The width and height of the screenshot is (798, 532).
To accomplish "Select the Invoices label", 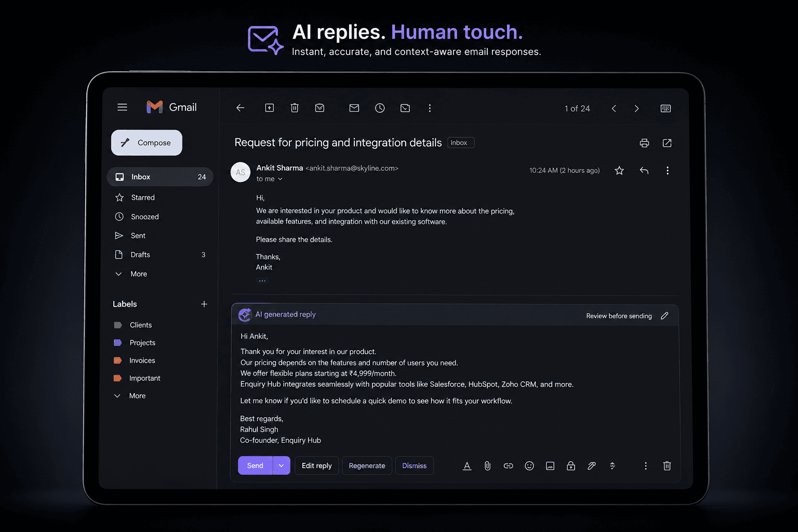I will pos(134,360).
